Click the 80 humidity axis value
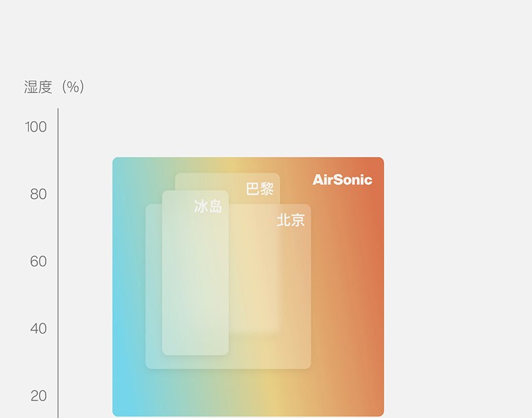Image resolution: width=532 pixels, height=418 pixels. click(x=38, y=194)
